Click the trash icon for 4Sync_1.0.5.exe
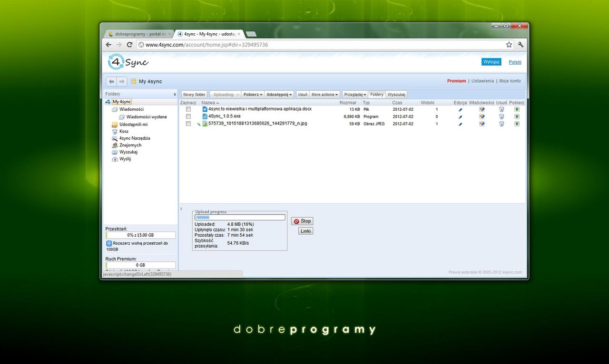This screenshot has width=609, height=364. 501,116
